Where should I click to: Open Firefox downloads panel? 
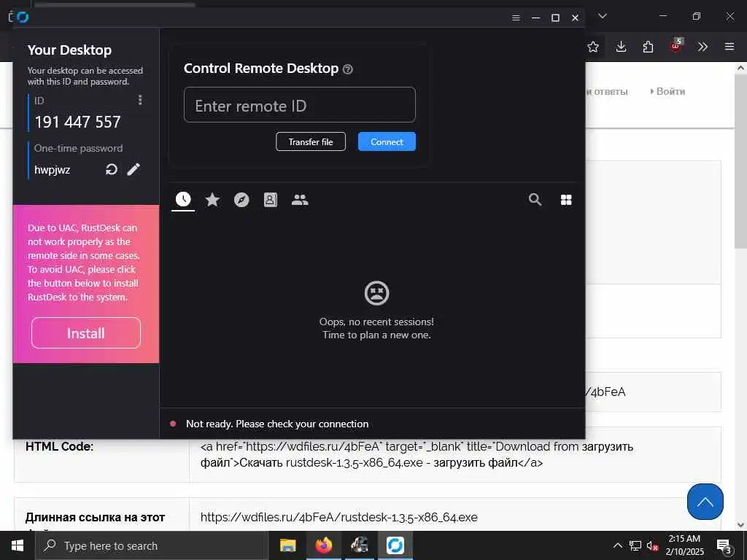pyautogui.click(x=621, y=47)
